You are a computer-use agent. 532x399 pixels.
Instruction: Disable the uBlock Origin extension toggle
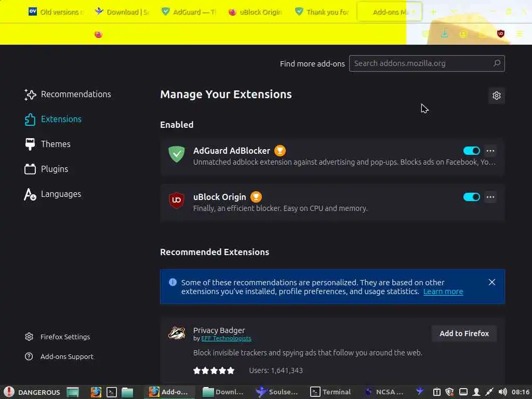[x=471, y=197]
